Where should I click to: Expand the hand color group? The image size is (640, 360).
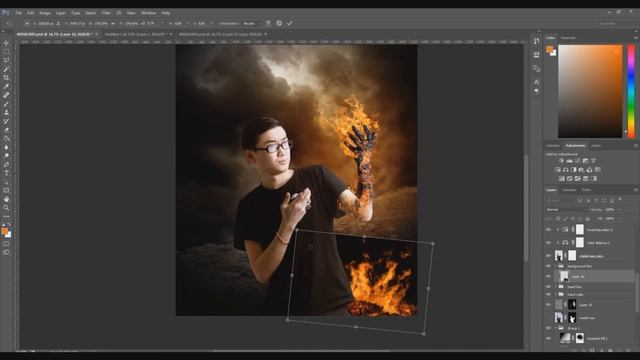[x=556, y=294]
